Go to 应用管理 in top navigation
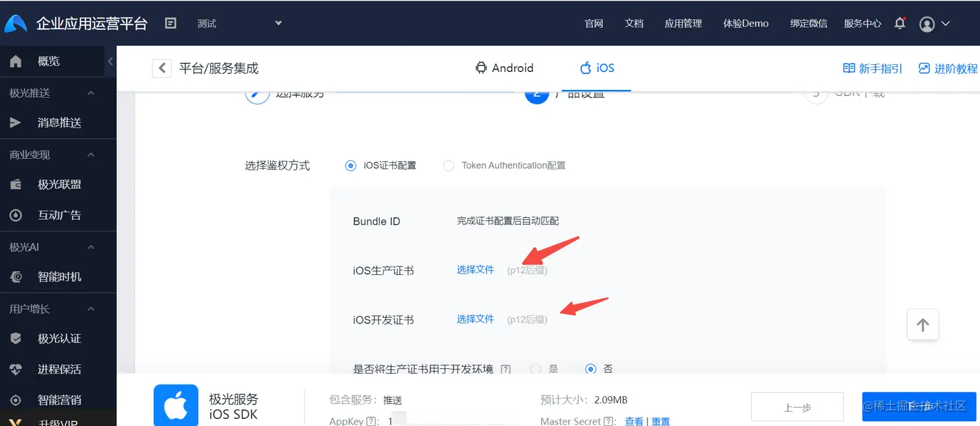980x426 pixels. tap(683, 23)
